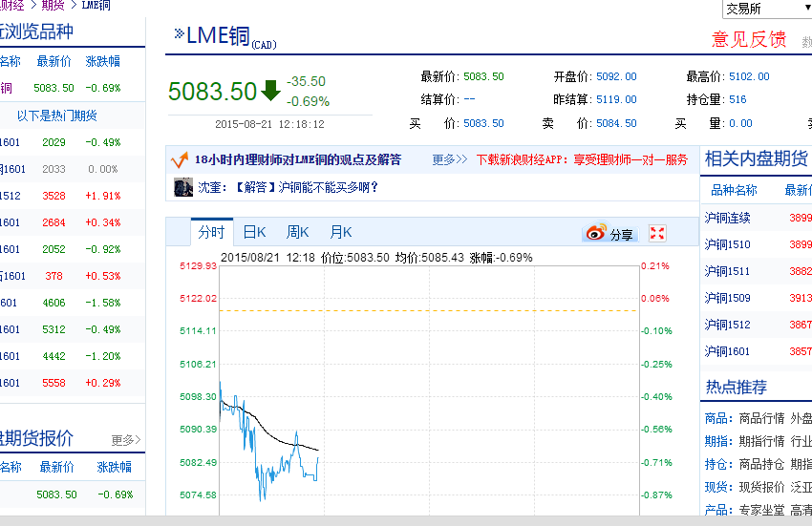Screen dimensions: 812x526
Task: Open 期货 breadcrumb link
Action: (53, 5)
